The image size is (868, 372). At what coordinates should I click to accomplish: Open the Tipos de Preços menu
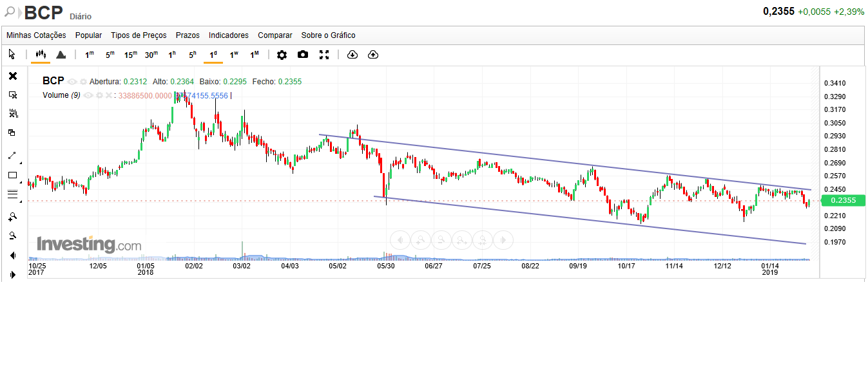tap(139, 35)
